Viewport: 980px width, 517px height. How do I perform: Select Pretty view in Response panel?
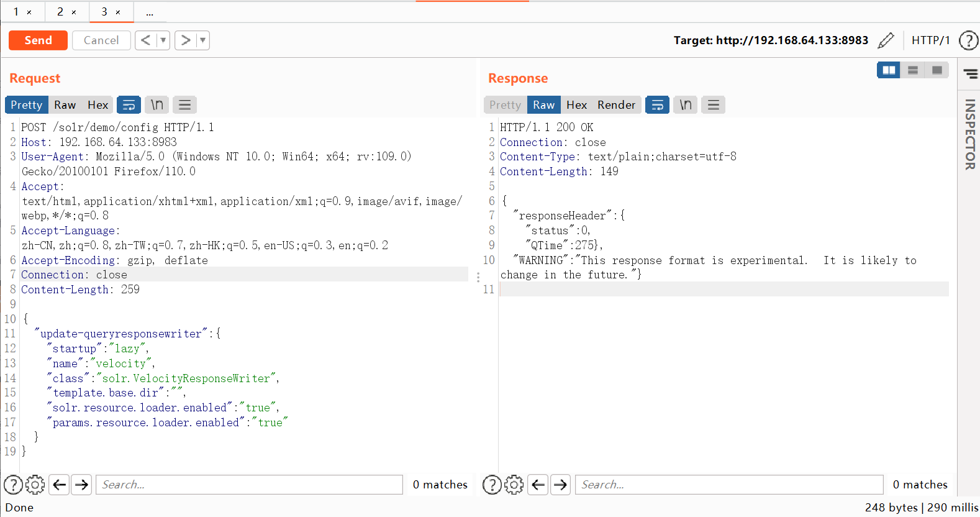(505, 105)
